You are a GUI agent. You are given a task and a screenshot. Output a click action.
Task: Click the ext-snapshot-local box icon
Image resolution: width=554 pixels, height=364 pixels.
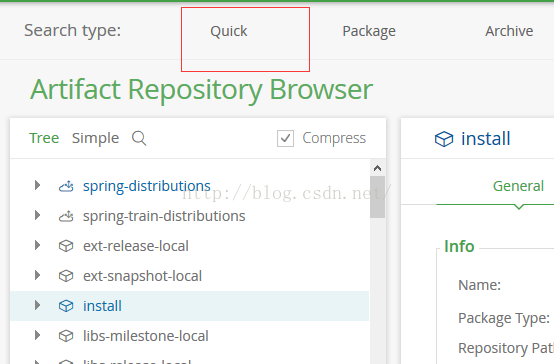[66, 276]
